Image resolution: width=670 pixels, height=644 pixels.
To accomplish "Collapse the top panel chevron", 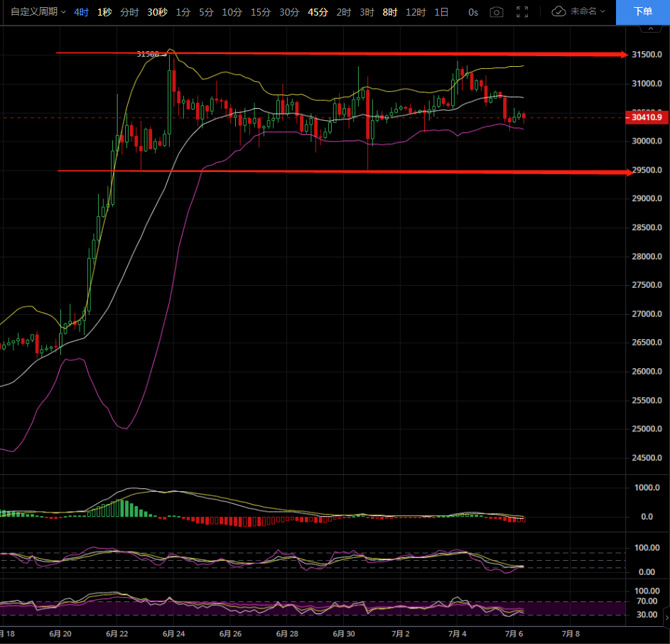I will 649,28.
